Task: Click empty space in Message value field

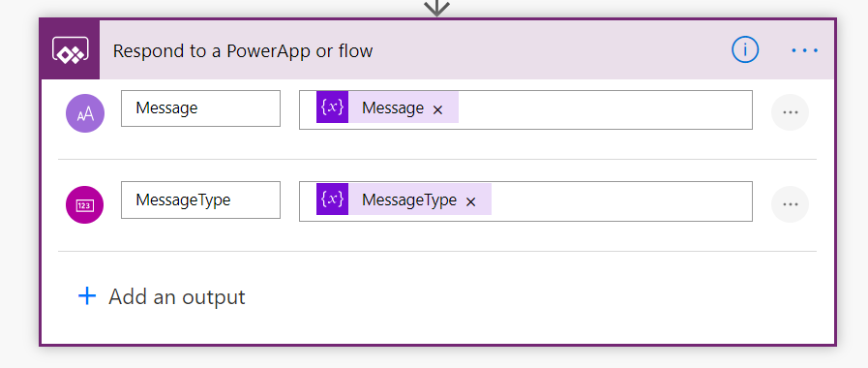Action: [x=604, y=109]
